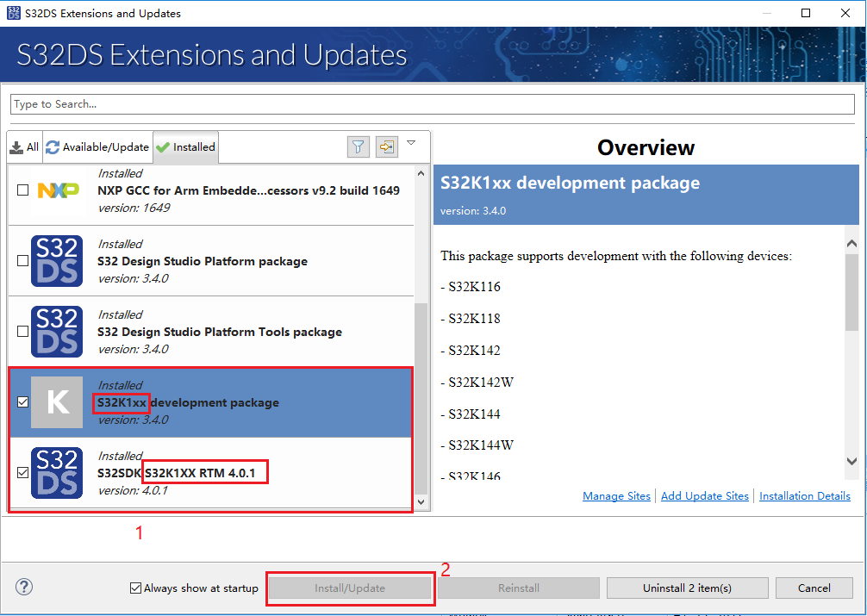867x616 pixels.
Task: Click S32K144W in the device list
Action: click(x=481, y=445)
